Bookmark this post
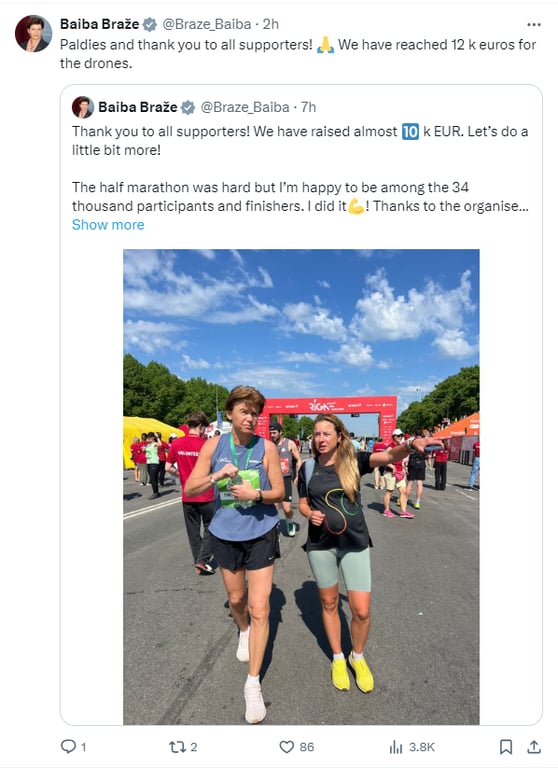Image resolution: width=558 pixels, height=768 pixels. click(506, 746)
